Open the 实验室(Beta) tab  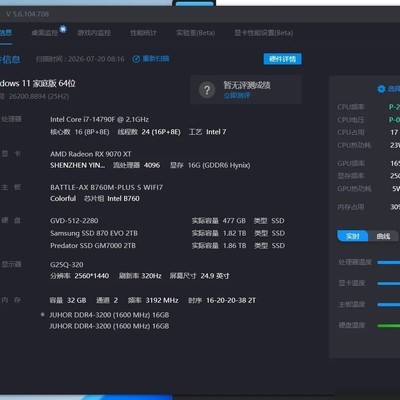click(196, 33)
